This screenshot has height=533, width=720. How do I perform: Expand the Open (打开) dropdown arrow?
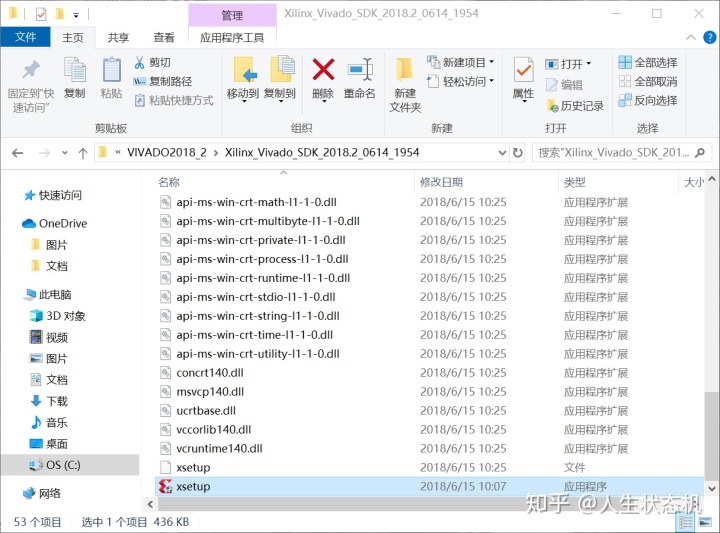(x=589, y=63)
